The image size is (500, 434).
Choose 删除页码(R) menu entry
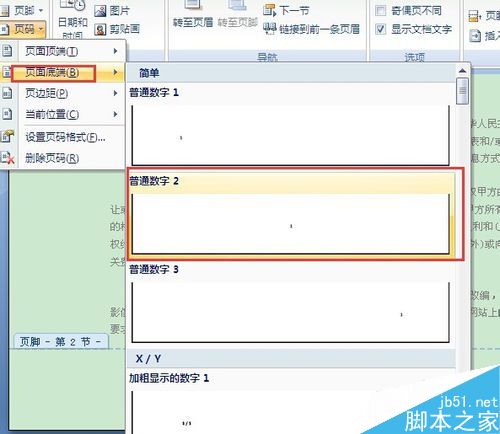tap(63, 158)
